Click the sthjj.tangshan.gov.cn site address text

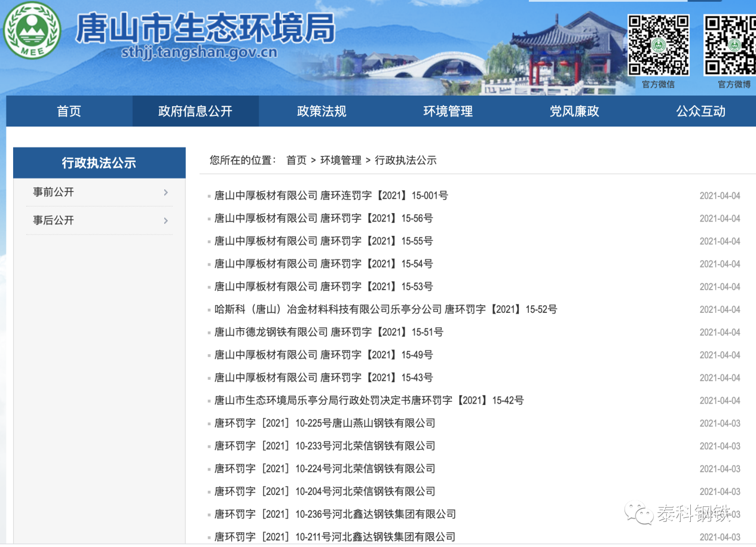(x=199, y=51)
